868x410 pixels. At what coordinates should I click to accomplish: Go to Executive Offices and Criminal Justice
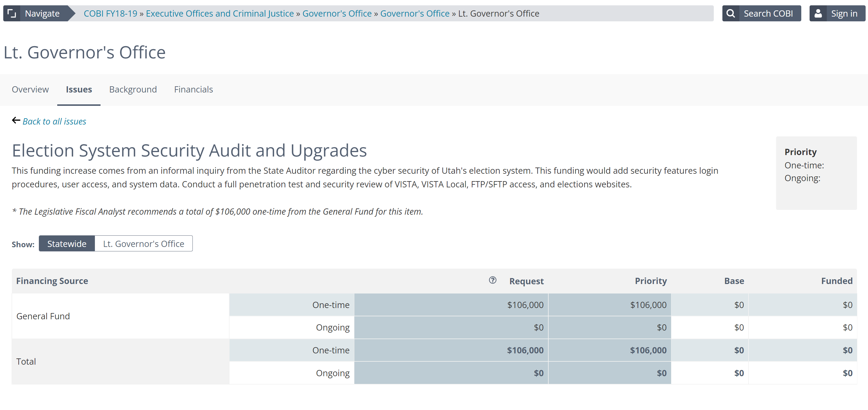[x=220, y=13]
